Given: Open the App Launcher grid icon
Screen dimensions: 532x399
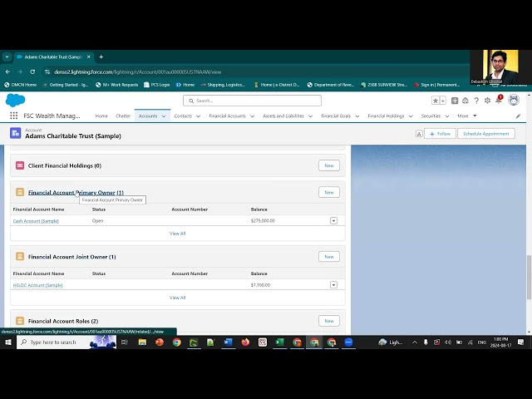Looking at the screenshot, I should point(14,116).
